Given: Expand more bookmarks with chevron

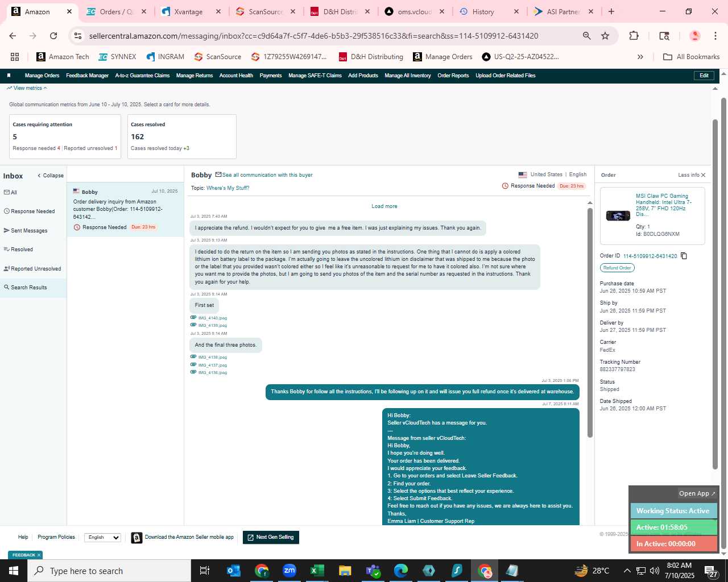Looking at the screenshot, I should [640, 57].
